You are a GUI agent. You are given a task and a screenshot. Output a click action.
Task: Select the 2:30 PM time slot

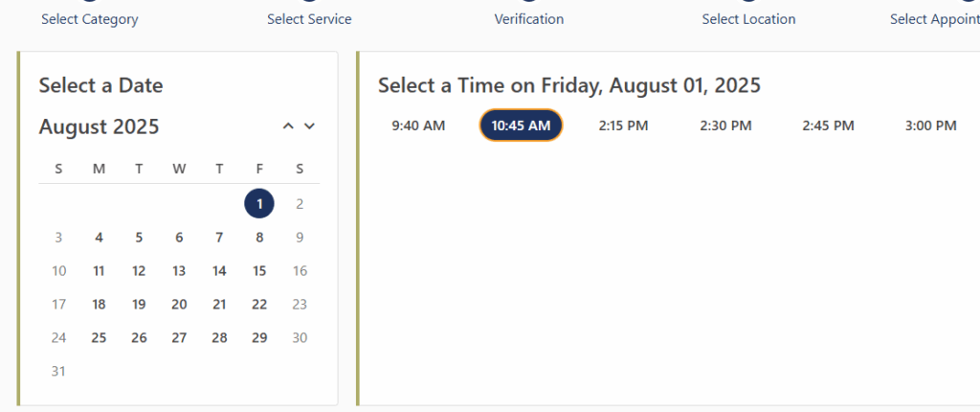point(725,126)
